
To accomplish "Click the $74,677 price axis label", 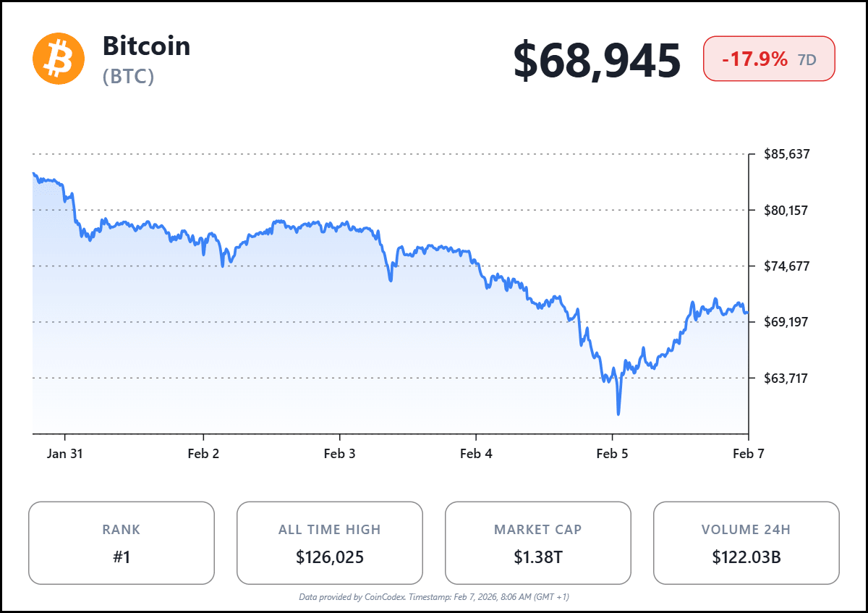I will pyautogui.click(x=786, y=266).
